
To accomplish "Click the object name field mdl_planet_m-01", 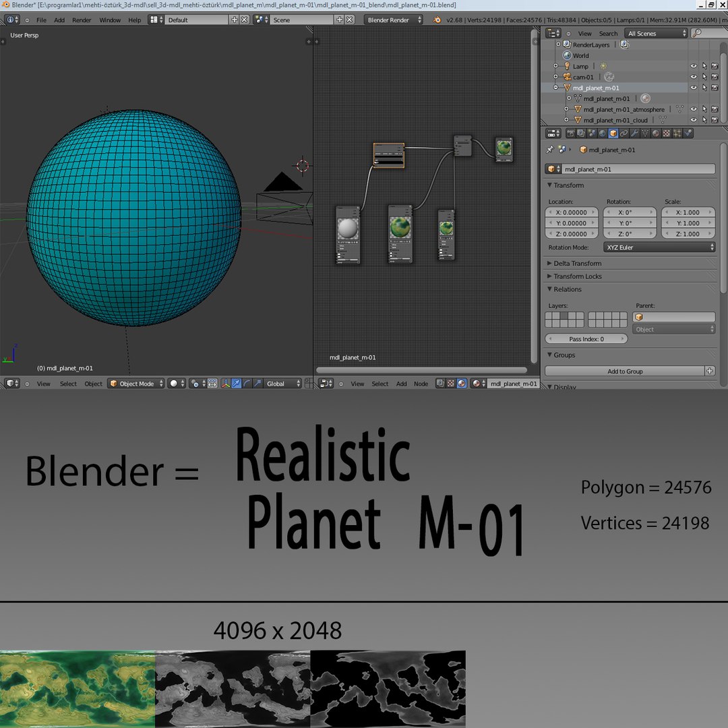I will 638,169.
